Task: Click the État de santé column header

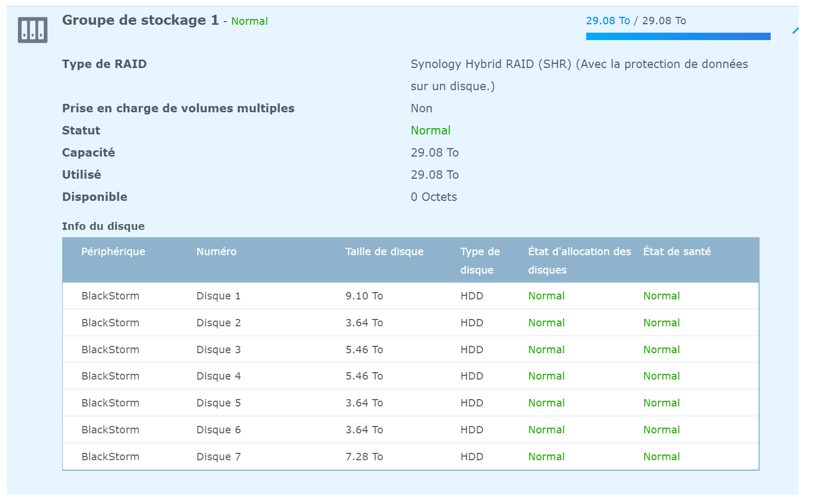Action: click(x=677, y=252)
